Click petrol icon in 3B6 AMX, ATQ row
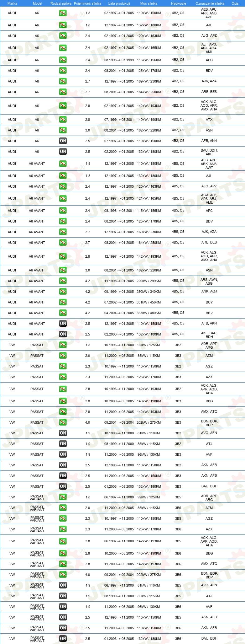Viewport: 245px width, 644px height. [63, 564]
